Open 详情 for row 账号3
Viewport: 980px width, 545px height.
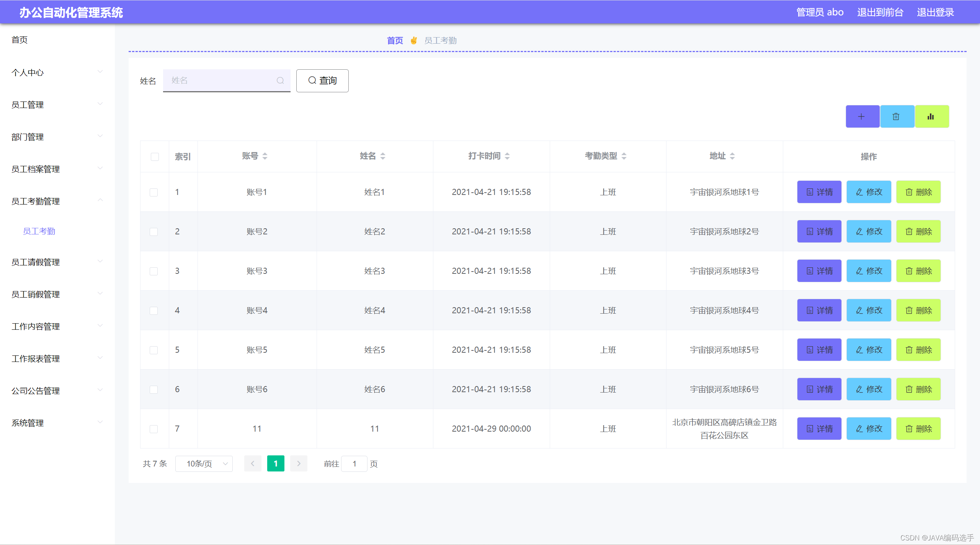pyautogui.click(x=819, y=271)
